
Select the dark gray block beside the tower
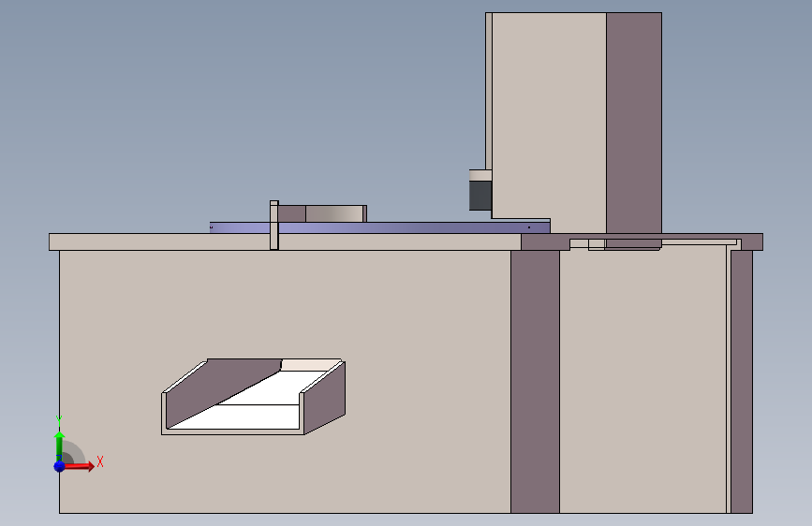(x=480, y=196)
